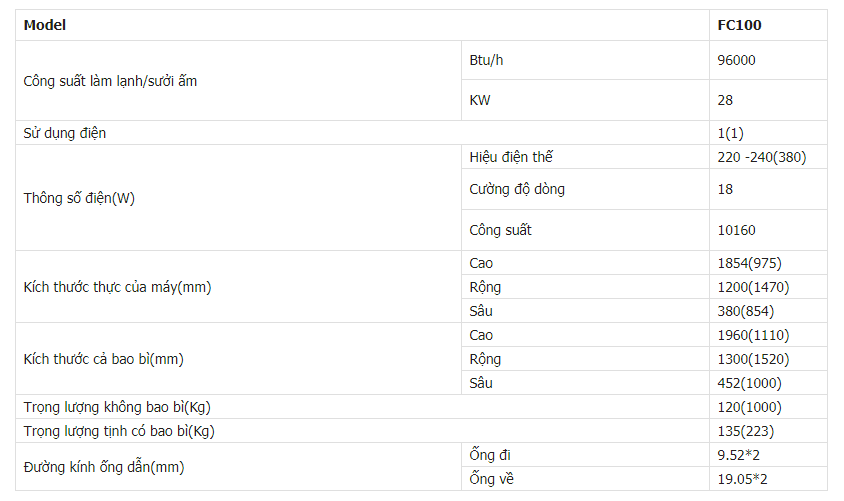
Task: Click the 135(223) weight value
Action: click(745, 431)
